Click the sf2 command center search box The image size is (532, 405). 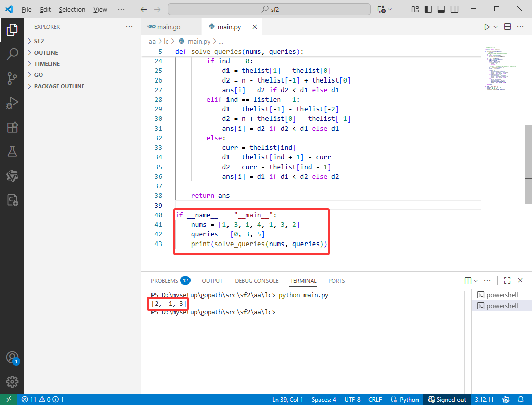pos(269,9)
